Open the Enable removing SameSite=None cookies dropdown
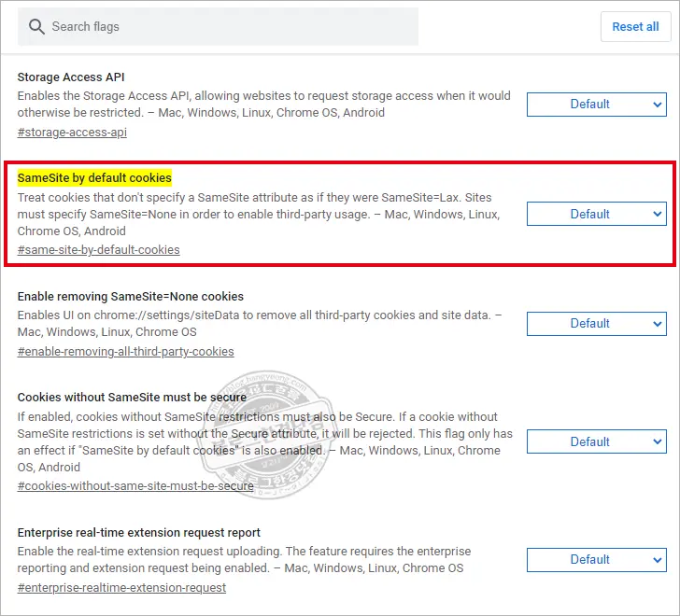Viewport: 680px width, 616px height. (x=596, y=323)
